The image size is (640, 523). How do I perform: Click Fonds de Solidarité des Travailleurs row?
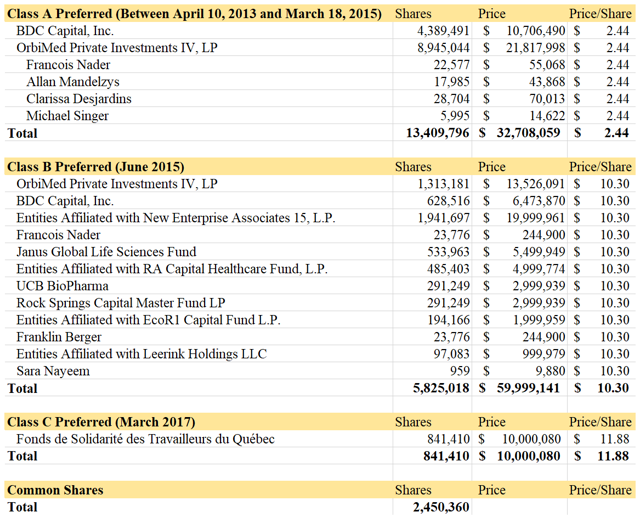coord(145,439)
